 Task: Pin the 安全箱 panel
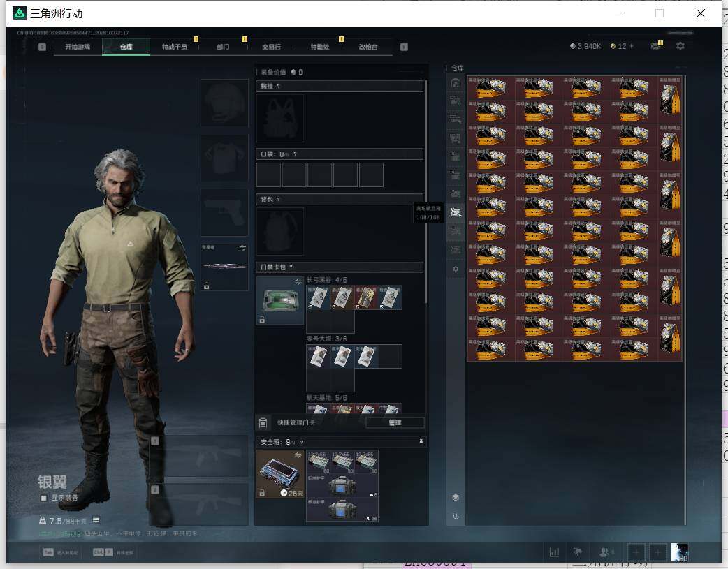[421, 442]
